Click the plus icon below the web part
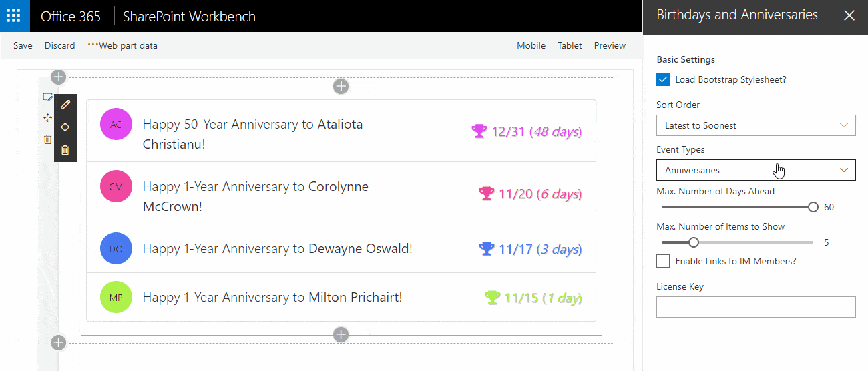868x371 pixels. click(341, 334)
